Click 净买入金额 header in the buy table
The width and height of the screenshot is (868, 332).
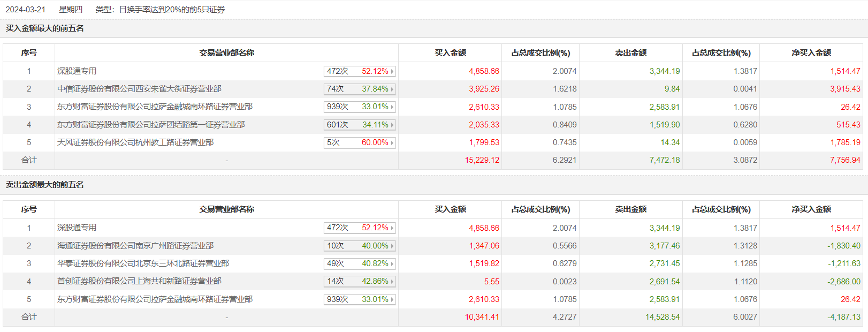point(811,53)
